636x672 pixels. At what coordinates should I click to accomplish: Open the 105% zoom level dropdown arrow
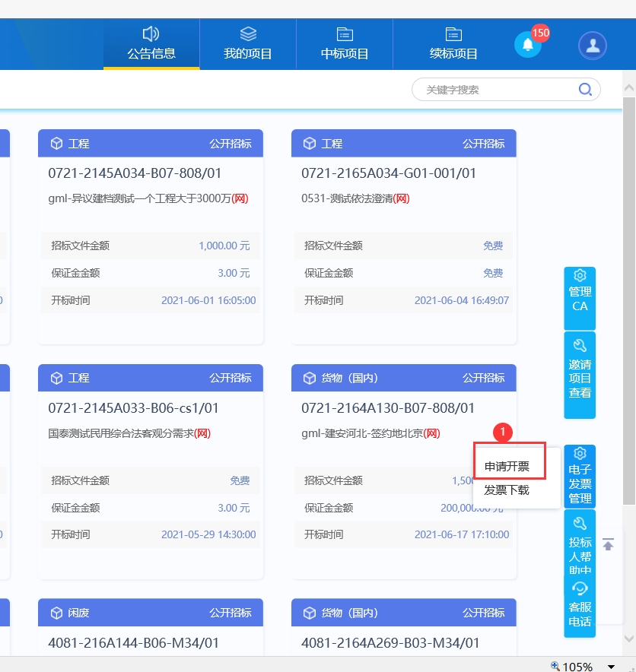611,667
